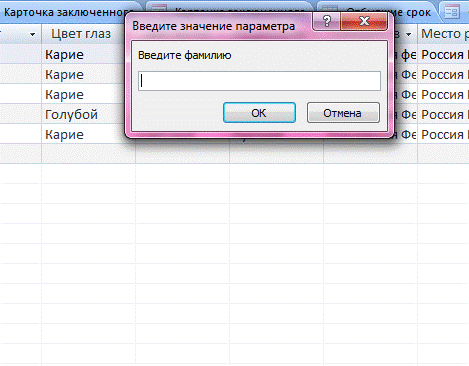Select the first Карие cell in the table

click(88, 54)
